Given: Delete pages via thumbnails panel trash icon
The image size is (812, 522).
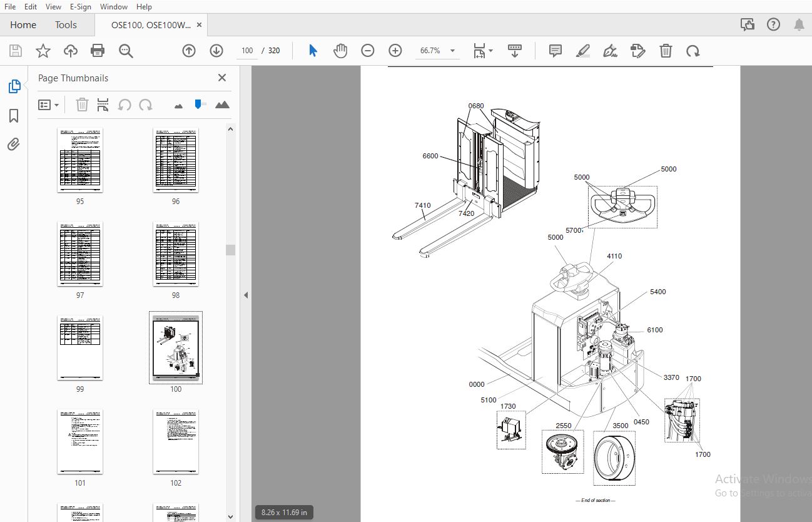Looking at the screenshot, I should click(82, 105).
